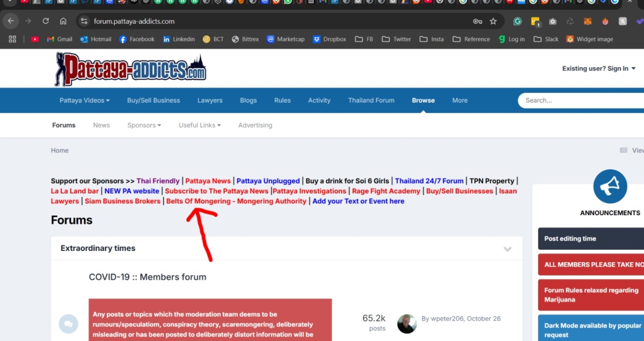Open the Dropbox bookmark
This screenshot has height=341, width=644.
pos(330,39)
